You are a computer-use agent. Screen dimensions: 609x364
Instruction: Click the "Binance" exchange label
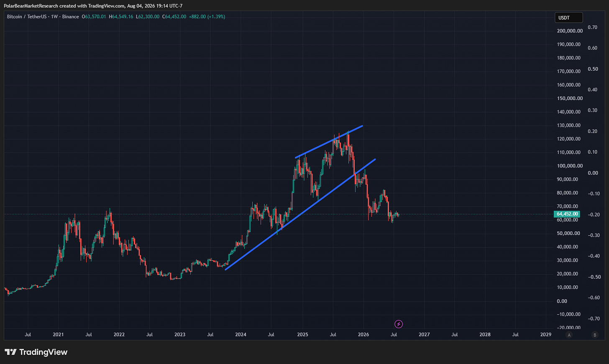click(x=71, y=17)
